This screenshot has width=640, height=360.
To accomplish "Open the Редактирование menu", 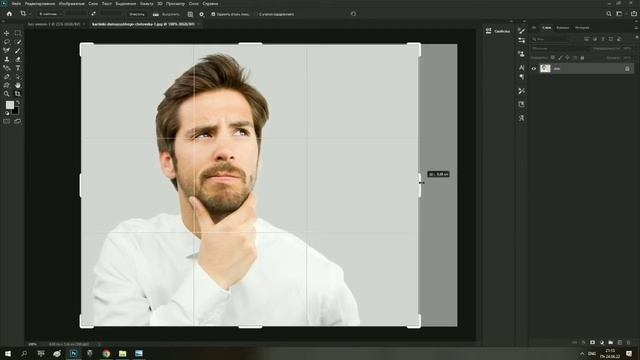I will (40, 4).
